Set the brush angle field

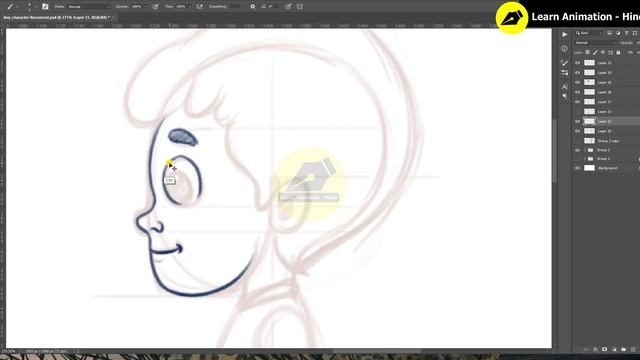273,7
